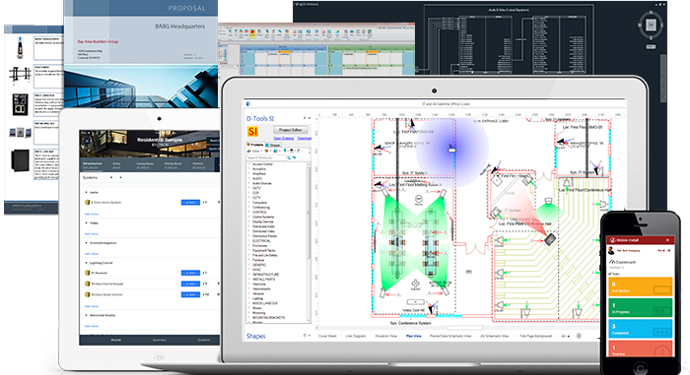Viewport: 690px width, 375px height.
Task: Click blue button beside 6 Zone Sonos System
Action: pos(191,202)
